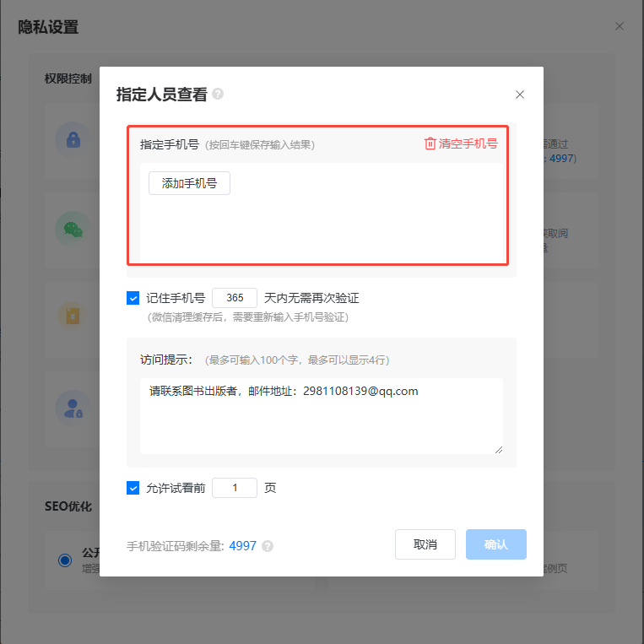This screenshot has width=644, height=644.
Task: Click the 确认 button
Action: point(495,544)
